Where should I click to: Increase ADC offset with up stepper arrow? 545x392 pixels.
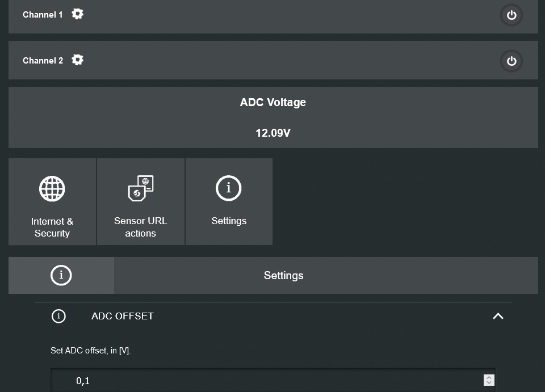489,377
